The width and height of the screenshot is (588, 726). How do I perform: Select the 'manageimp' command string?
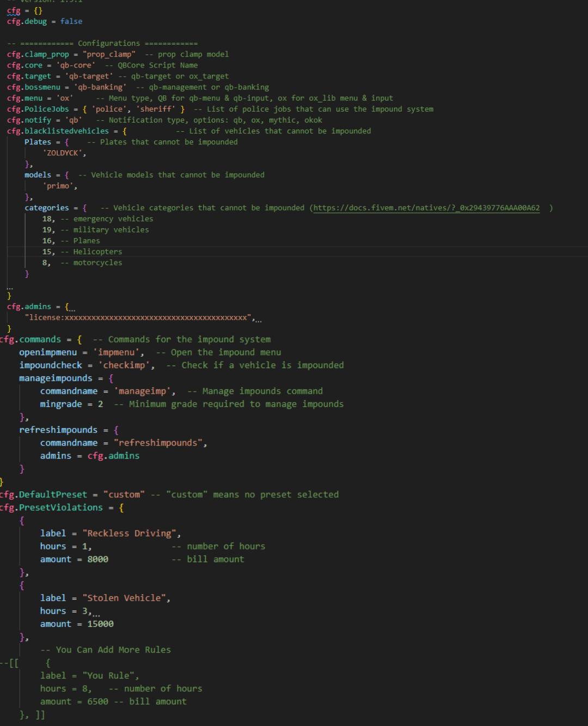click(143, 391)
